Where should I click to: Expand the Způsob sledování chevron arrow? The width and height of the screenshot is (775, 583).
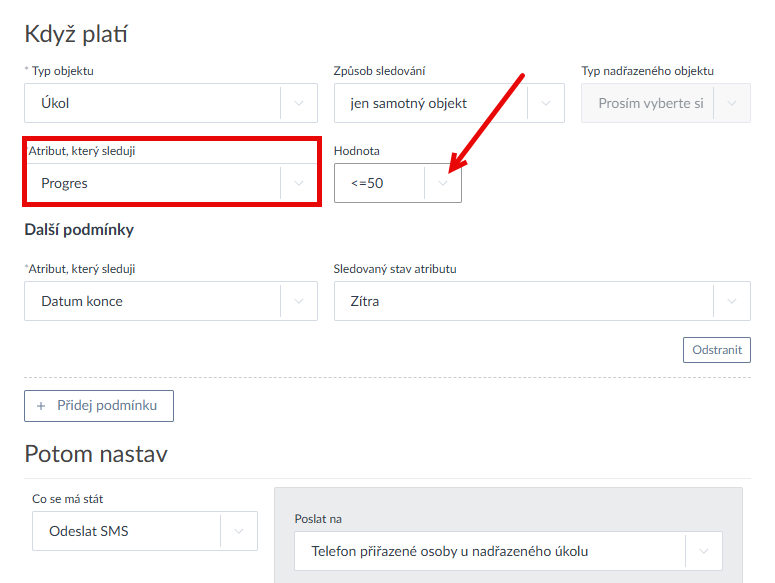click(546, 103)
